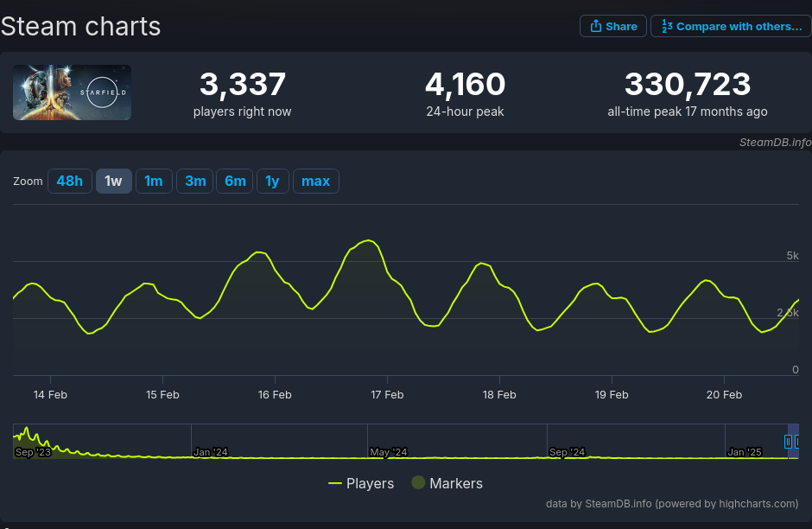Open the Starfield game thumbnail
The height and width of the screenshot is (529, 812).
click(72, 92)
